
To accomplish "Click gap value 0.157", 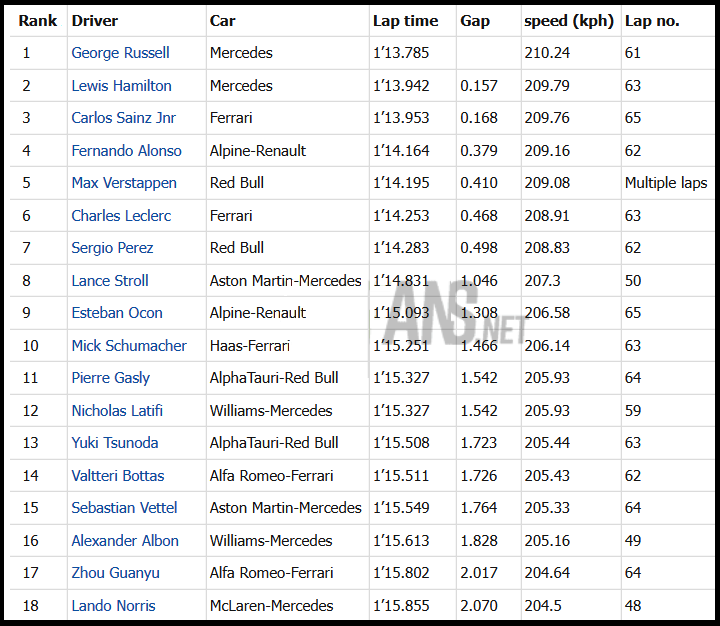I will tap(479, 85).
